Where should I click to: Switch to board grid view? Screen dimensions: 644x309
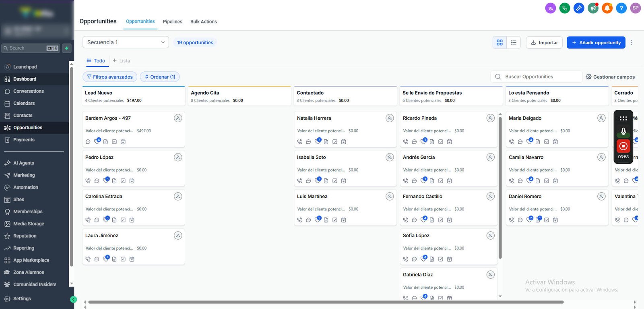point(500,43)
